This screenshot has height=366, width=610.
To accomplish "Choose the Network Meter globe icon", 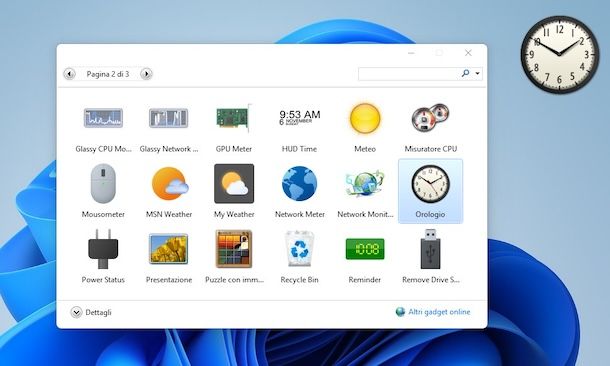I will (x=300, y=184).
